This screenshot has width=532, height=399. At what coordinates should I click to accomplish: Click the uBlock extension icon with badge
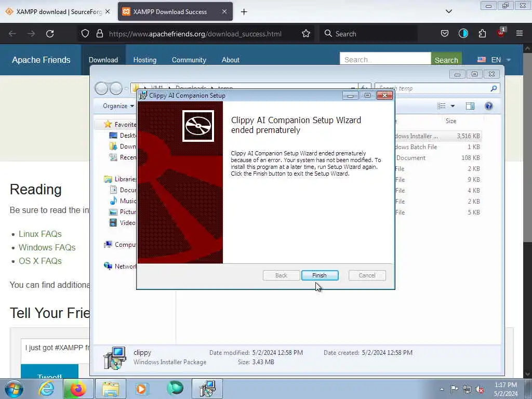[x=501, y=33]
